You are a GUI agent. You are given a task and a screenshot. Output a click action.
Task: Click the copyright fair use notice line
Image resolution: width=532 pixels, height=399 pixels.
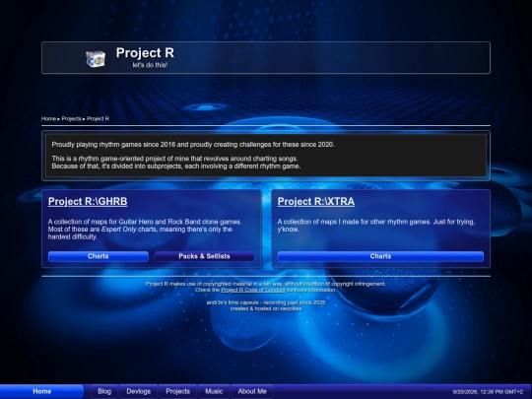pyautogui.click(x=266, y=284)
